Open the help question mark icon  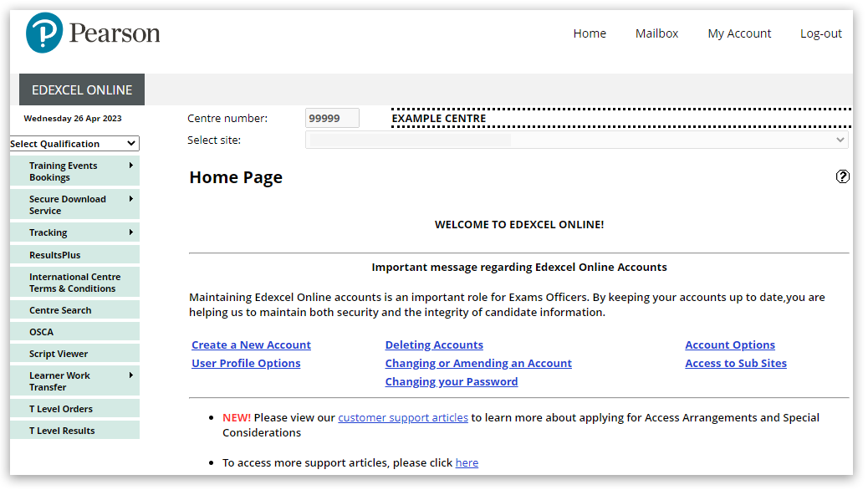tap(842, 176)
